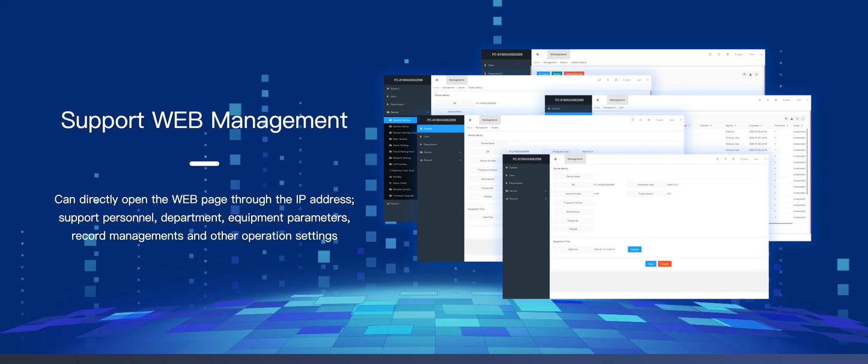Click the fullscreen icon in the front window header

734,159
